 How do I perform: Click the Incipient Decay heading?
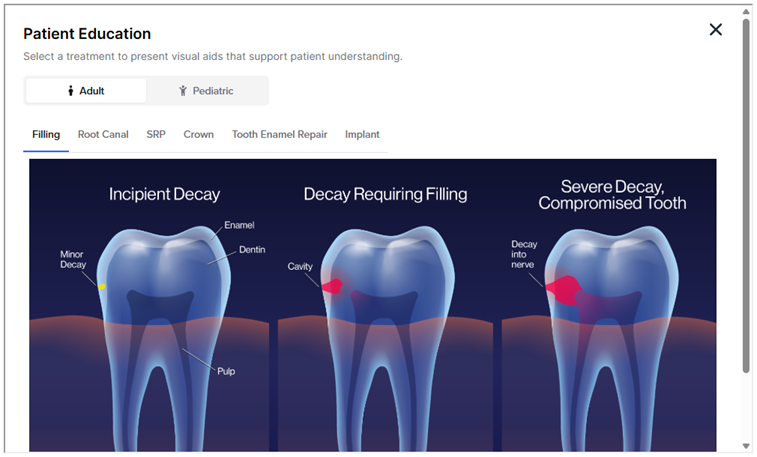pyautogui.click(x=164, y=194)
